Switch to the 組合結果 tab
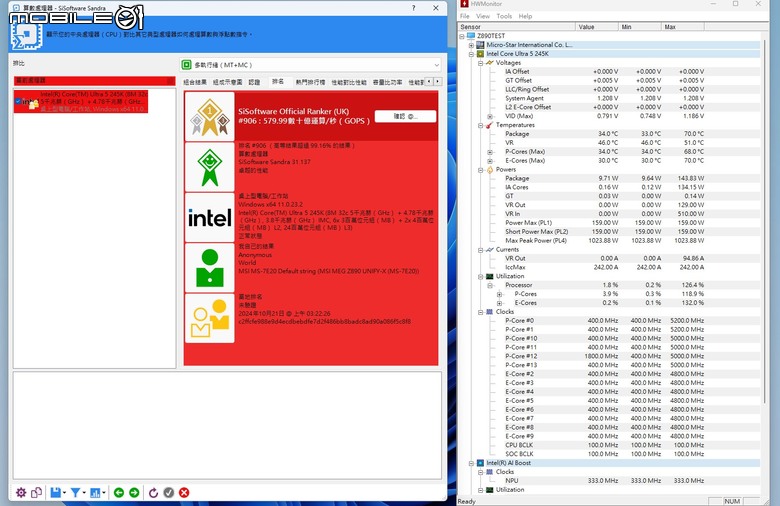The height and width of the screenshot is (506, 780). (x=195, y=82)
